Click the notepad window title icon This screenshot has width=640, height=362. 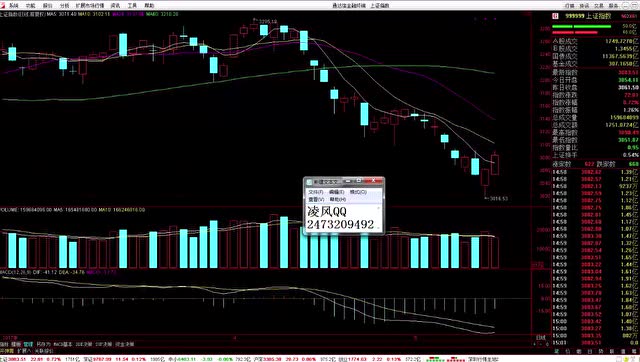tap(309, 181)
